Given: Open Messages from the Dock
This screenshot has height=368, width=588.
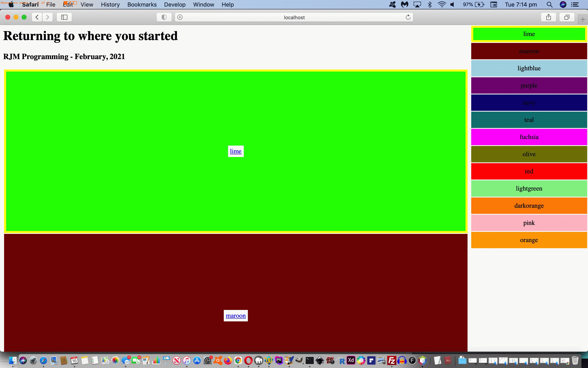Looking at the screenshot, I should point(126,360).
